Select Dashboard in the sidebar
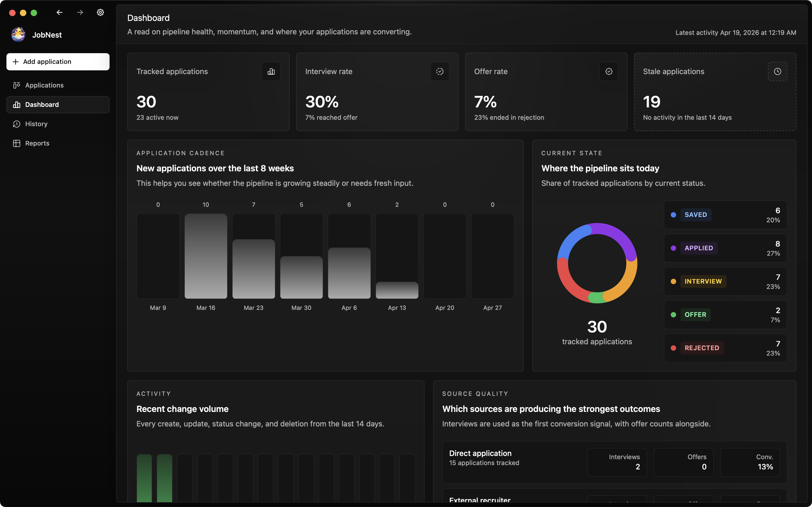Image resolution: width=812 pixels, height=507 pixels. point(58,105)
